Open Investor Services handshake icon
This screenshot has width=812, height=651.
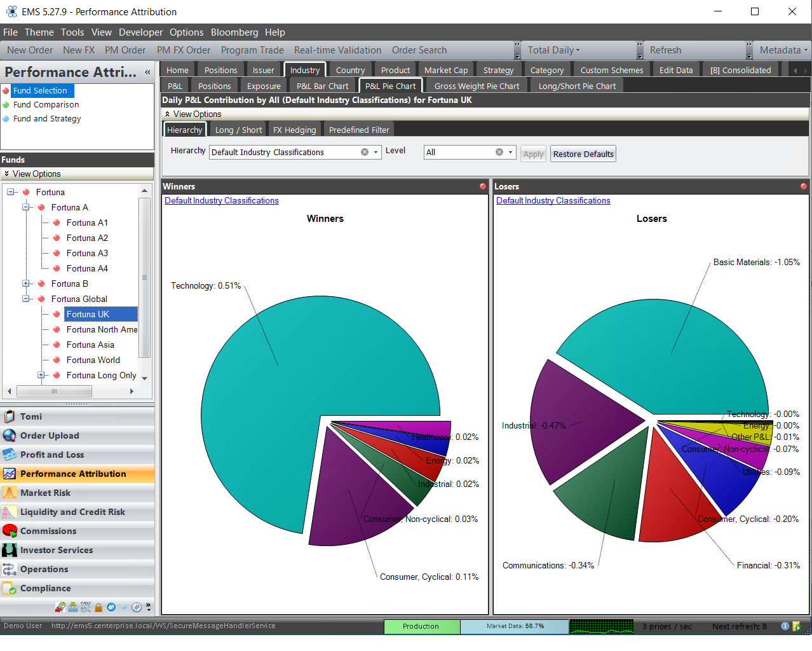pos(10,550)
